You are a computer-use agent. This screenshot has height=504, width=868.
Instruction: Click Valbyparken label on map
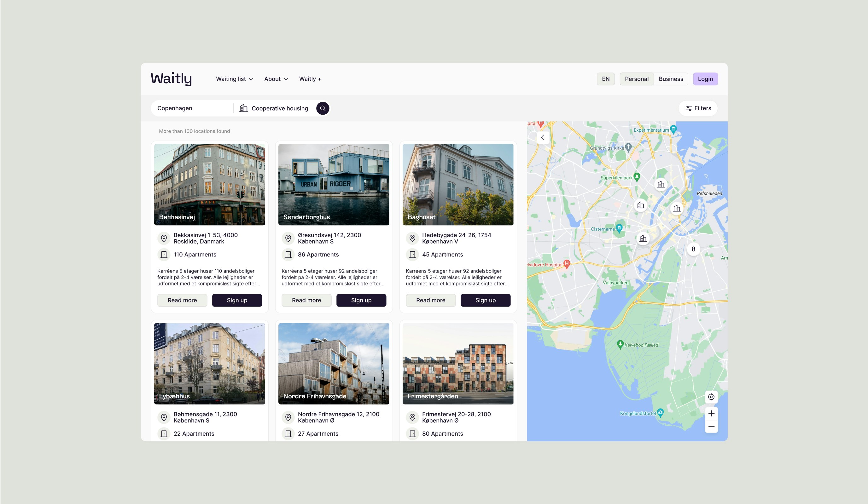tap(615, 283)
